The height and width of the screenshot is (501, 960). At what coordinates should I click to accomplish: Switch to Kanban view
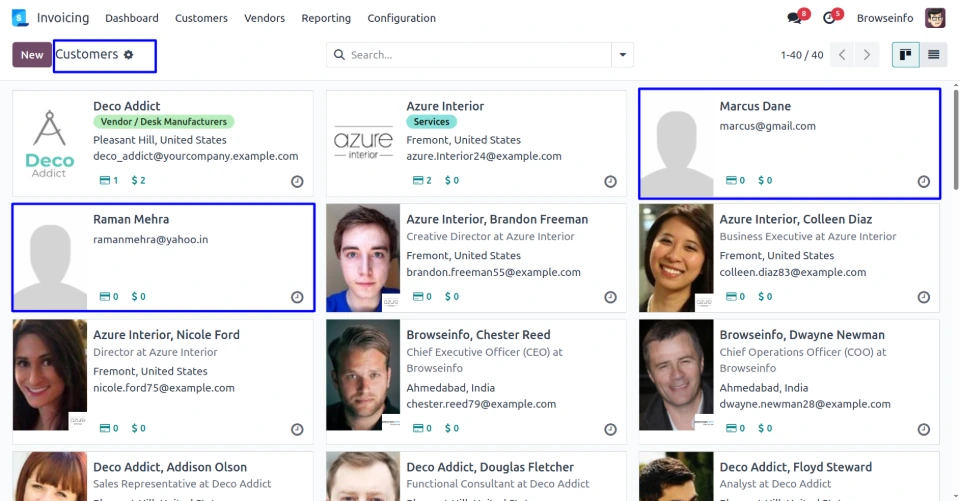[905, 55]
